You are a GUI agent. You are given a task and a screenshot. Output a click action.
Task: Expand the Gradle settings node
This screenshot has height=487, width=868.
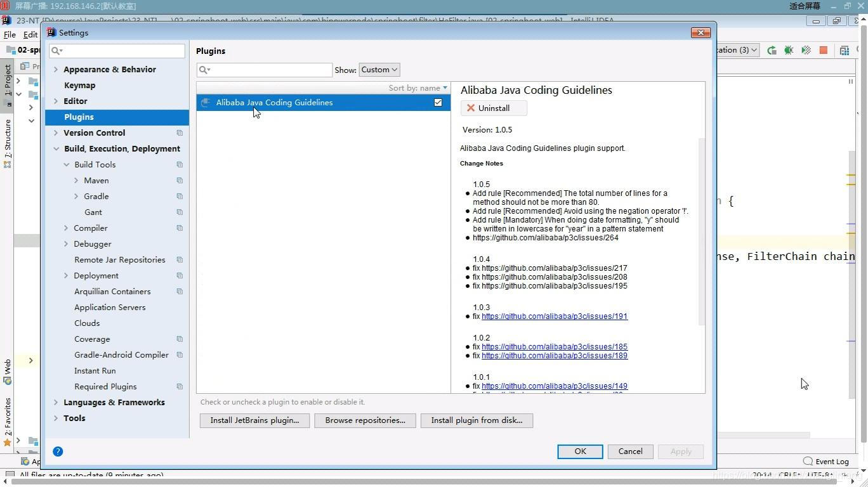coord(76,196)
